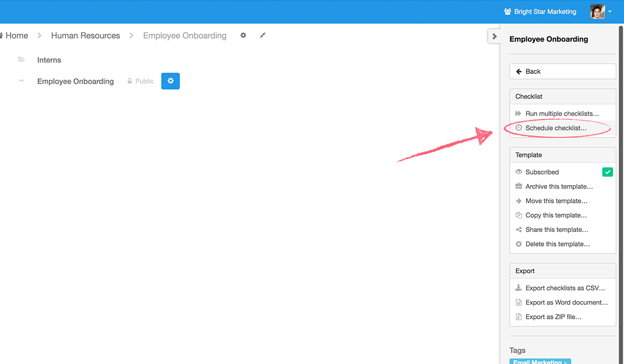Image resolution: width=624 pixels, height=364 pixels.
Task: Open the Employee Onboarding template in the list
Action: point(75,81)
